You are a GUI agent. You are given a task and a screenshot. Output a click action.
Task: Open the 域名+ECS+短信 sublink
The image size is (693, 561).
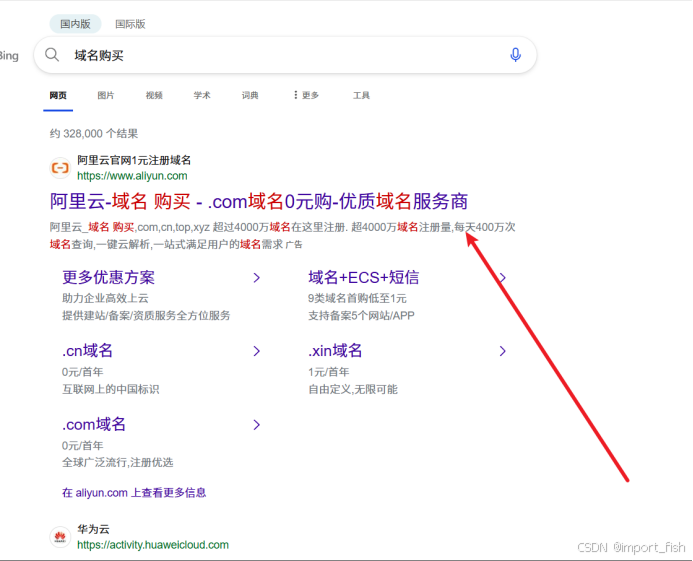point(363,278)
